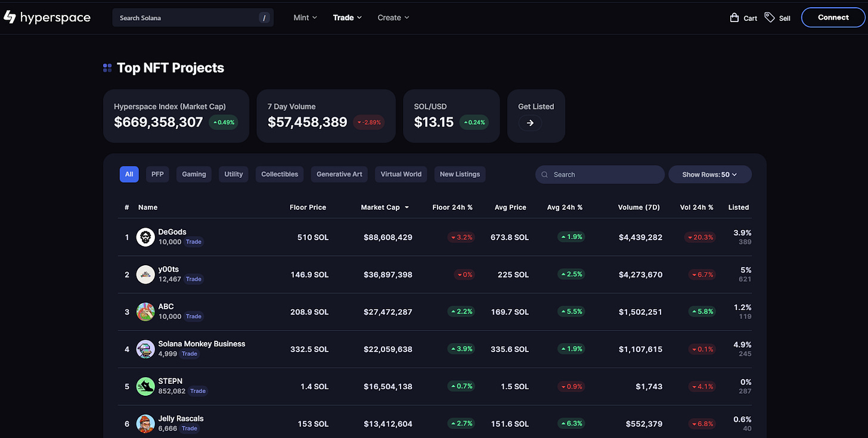This screenshot has width=868, height=438.
Task: Select the Utility filter tab
Action: tap(234, 174)
